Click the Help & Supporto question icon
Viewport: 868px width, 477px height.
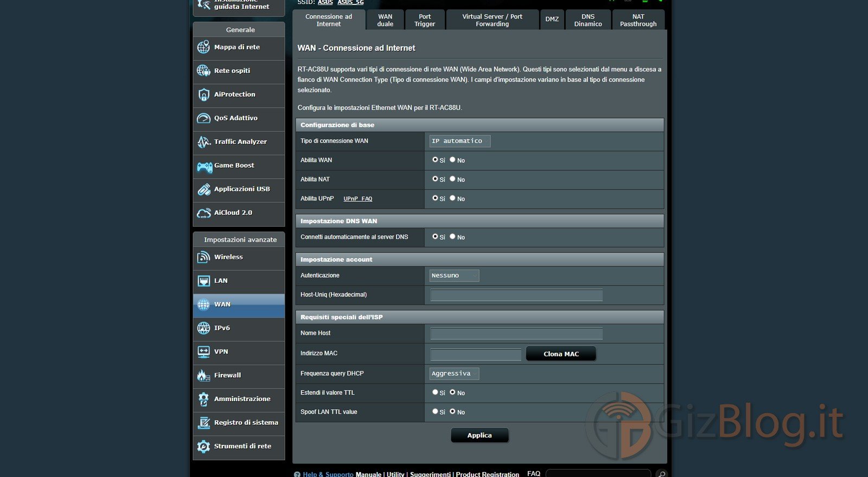tap(297, 474)
